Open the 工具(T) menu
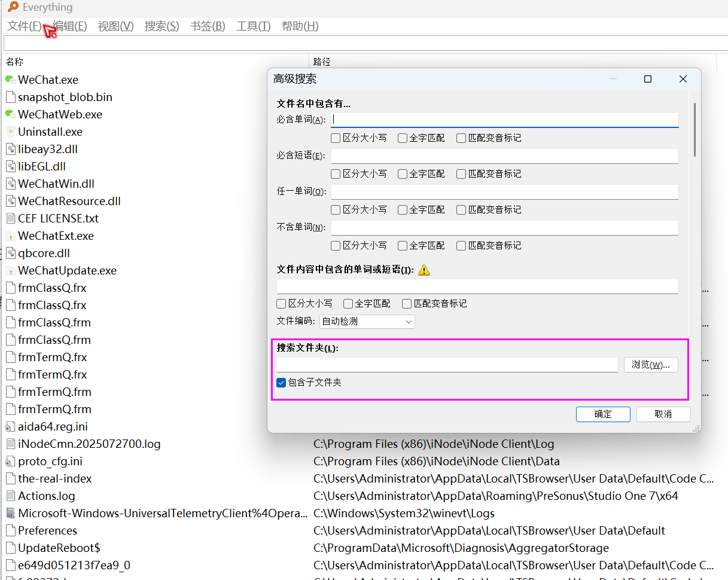728x580 pixels. [254, 26]
